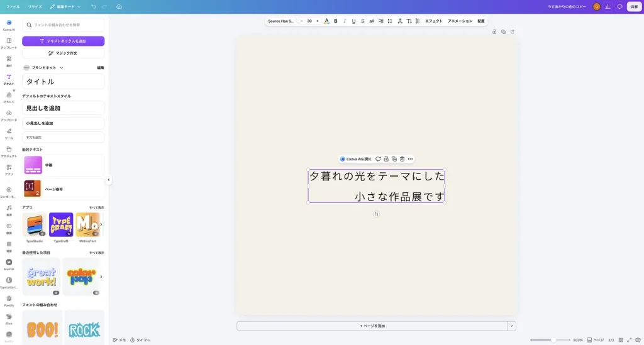Open the text color picker
The width and height of the screenshot is (644, 345).
click(x=326, y=21)
